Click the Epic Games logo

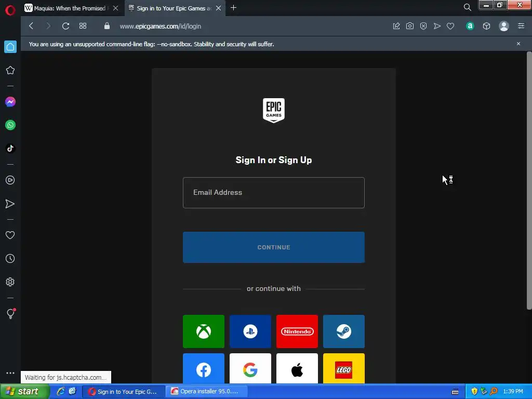pyautogui.click(x=274, y=110)
